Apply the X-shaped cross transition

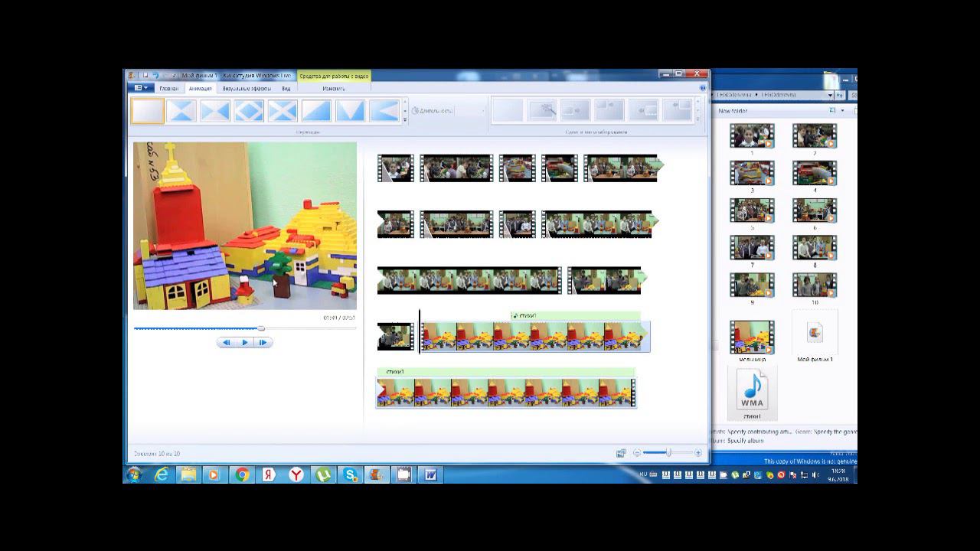283,111
